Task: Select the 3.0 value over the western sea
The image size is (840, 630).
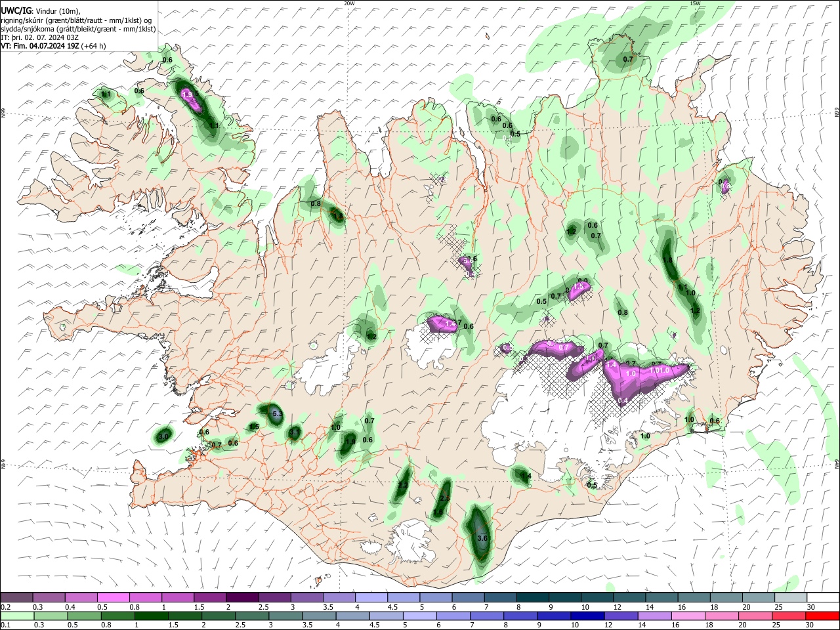Action: tap(164, 436)
